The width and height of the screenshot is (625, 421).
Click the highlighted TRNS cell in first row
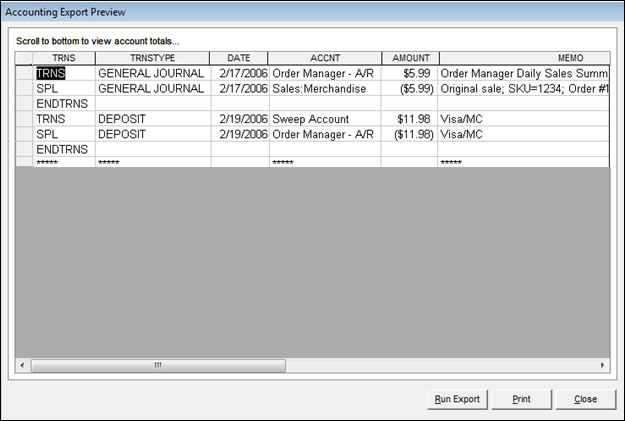click(x=64, y=73)
